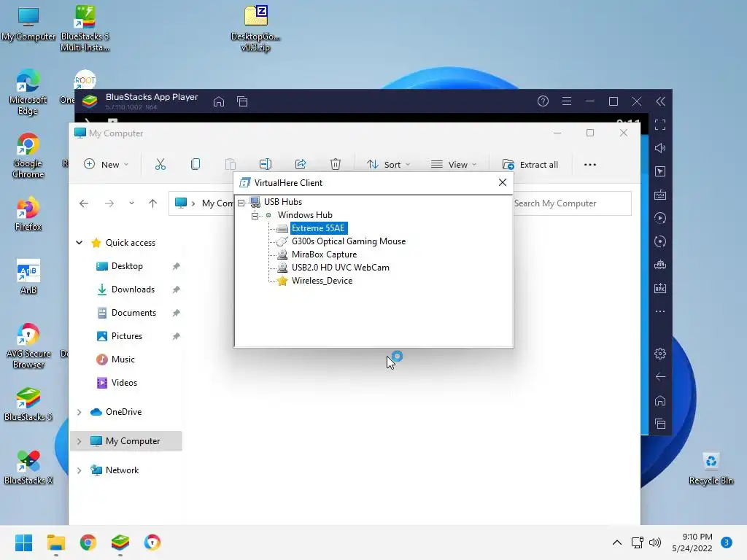This screenshot has width=747, height=560.
Task: Open the New dropdown in My Computer
Action: [107, 164]
